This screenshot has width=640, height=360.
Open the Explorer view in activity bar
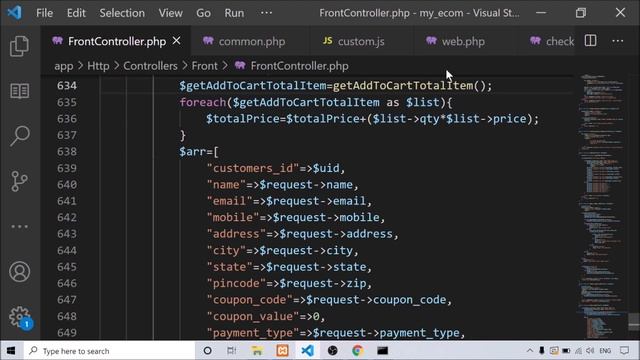click(x=19, y=46)
